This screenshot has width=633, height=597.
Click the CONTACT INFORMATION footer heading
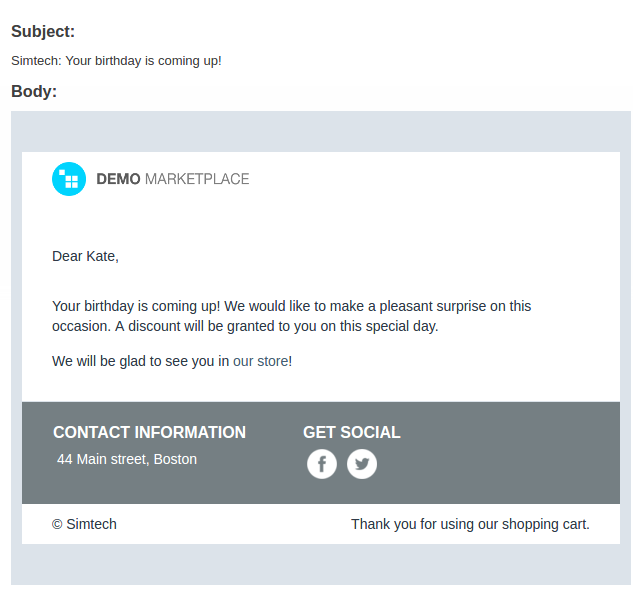[149, 432]
